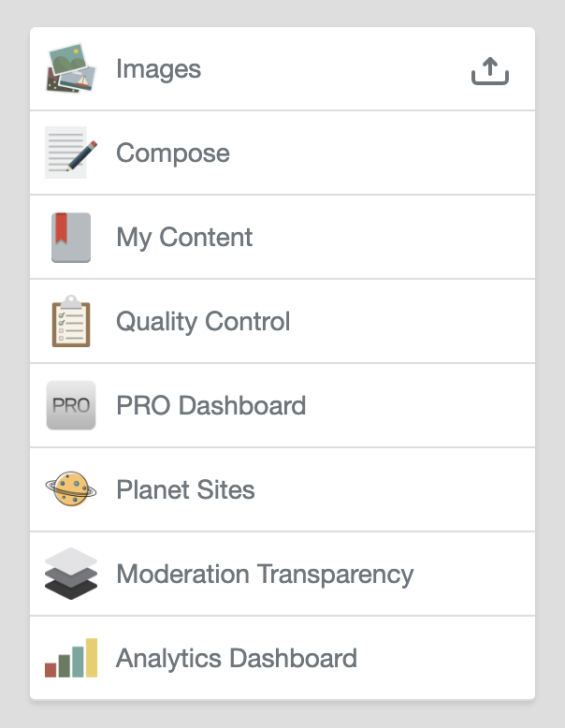Click the upload icon beside Images
The height and width of the screenshot is (728, 565).
(489, 70)
